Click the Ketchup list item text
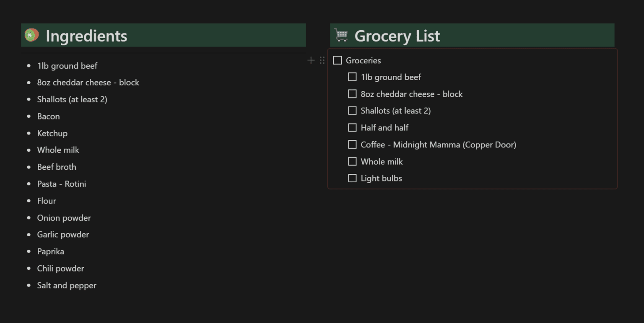 click(52, 133)
